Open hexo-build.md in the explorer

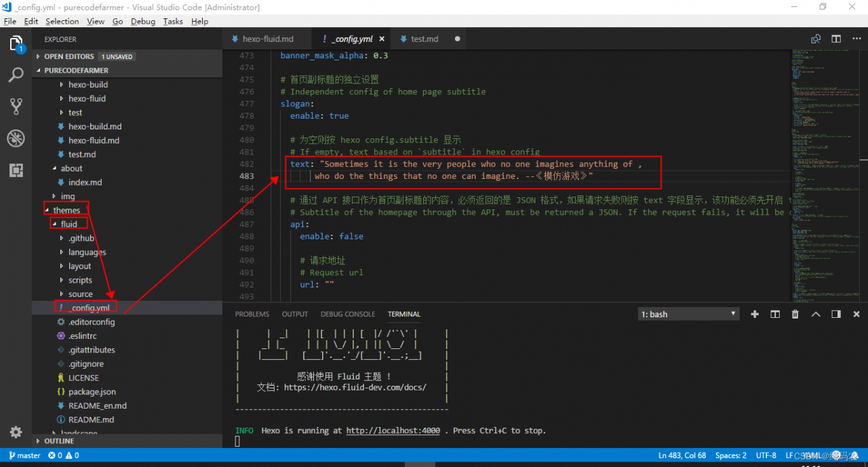point(95,126)
